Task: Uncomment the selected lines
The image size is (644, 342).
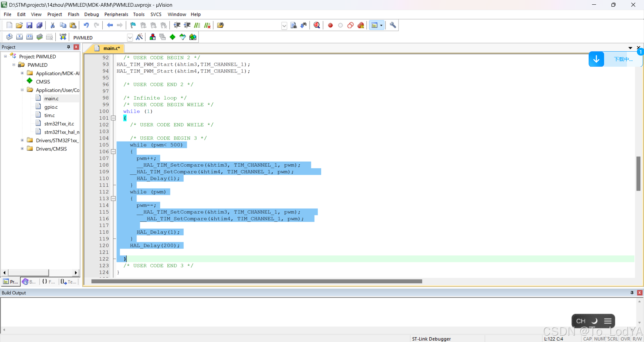Action: (x=207, y=25)
